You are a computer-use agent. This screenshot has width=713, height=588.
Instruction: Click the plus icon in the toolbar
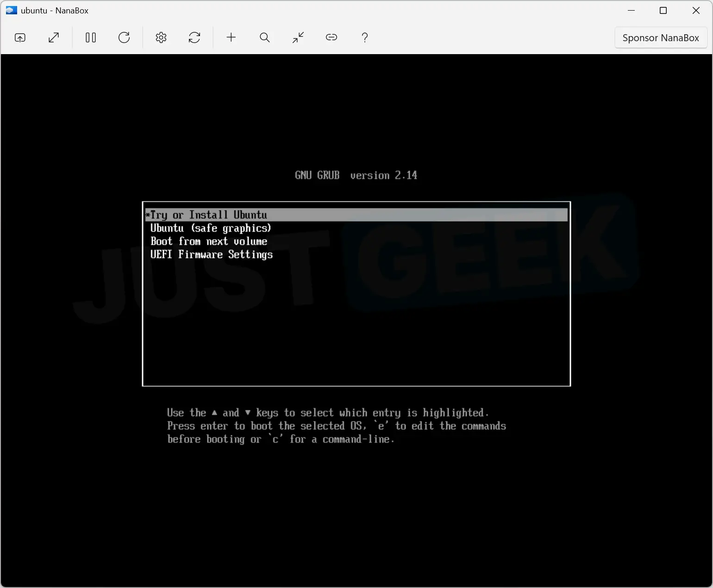[231, 37]
